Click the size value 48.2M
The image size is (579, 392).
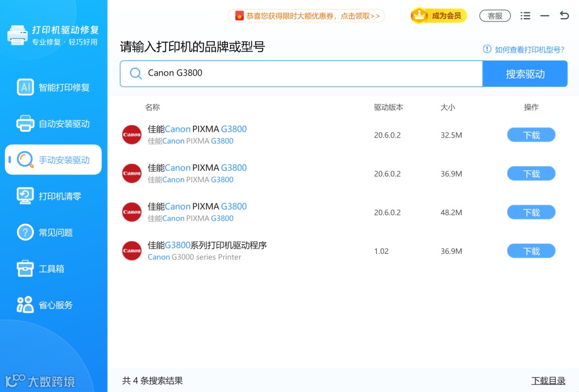pyautogui.click(x=451, y=213)
